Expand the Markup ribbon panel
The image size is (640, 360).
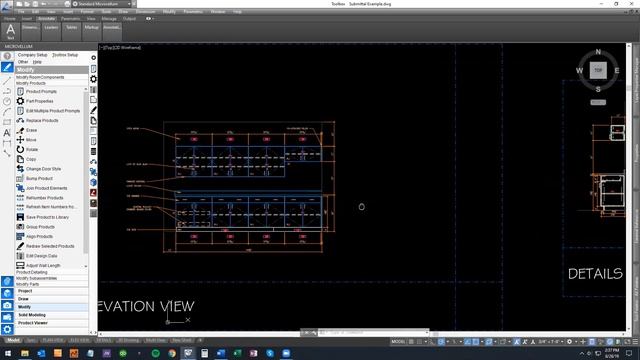click(91, 31)
